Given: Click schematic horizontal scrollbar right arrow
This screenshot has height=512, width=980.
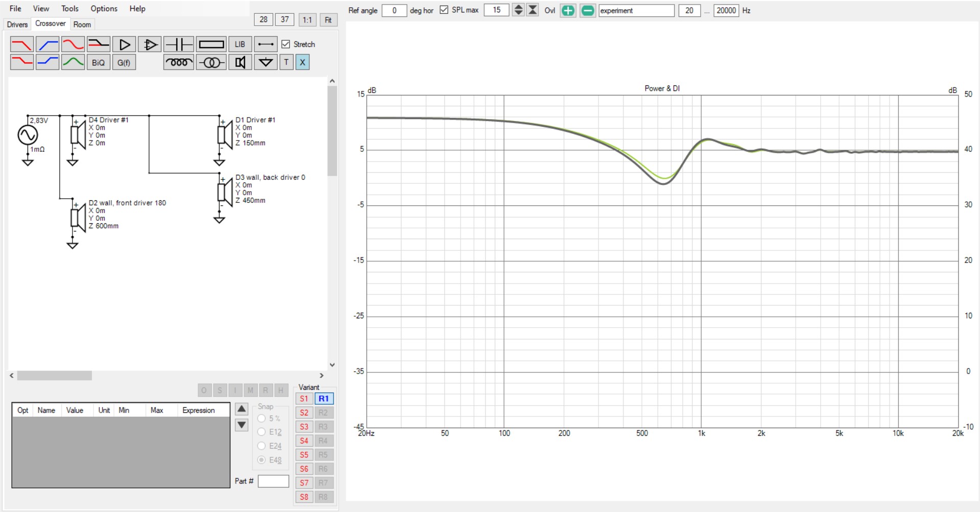Looking at the screenshot, I should point(321,376).
